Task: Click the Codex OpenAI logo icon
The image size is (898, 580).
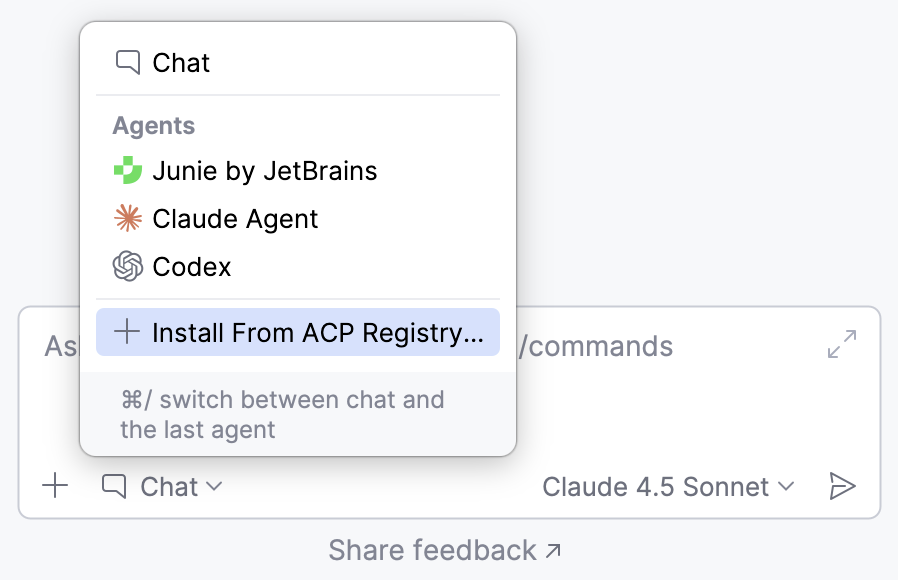Action: coord(129,266)
